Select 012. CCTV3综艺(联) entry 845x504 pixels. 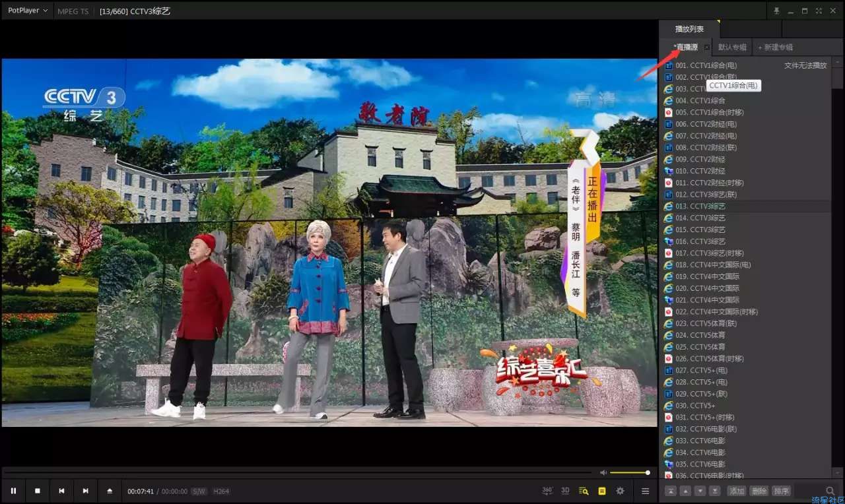746,195
